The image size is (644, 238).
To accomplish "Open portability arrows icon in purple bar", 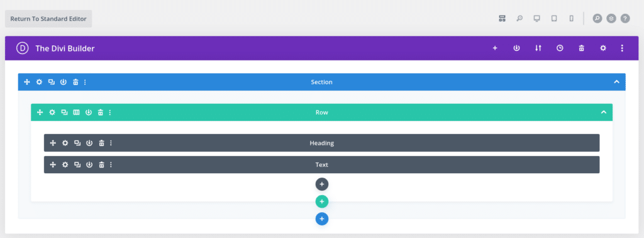I will 538,48.
